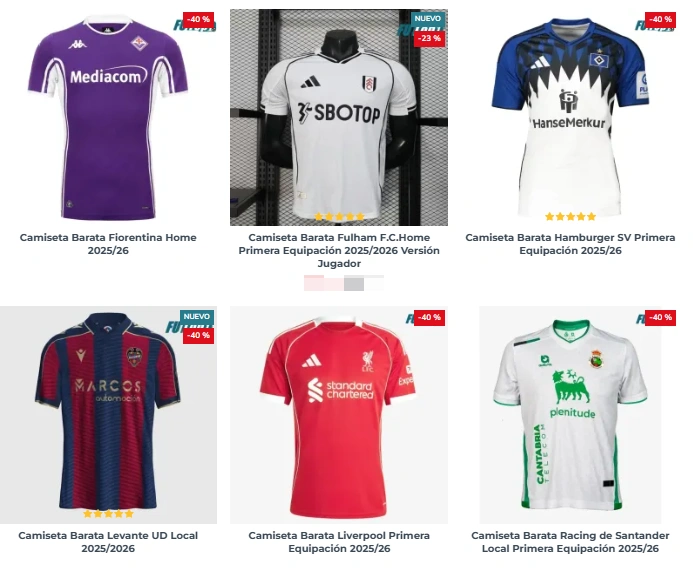Click the NUEVO badge on Levante jersey

click(x=197, y=316)
